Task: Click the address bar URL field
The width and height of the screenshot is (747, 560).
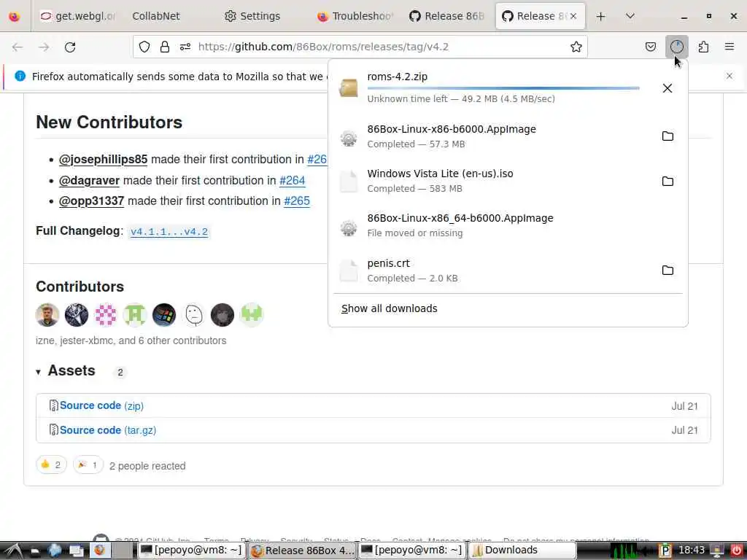Action: click(360, 47)
